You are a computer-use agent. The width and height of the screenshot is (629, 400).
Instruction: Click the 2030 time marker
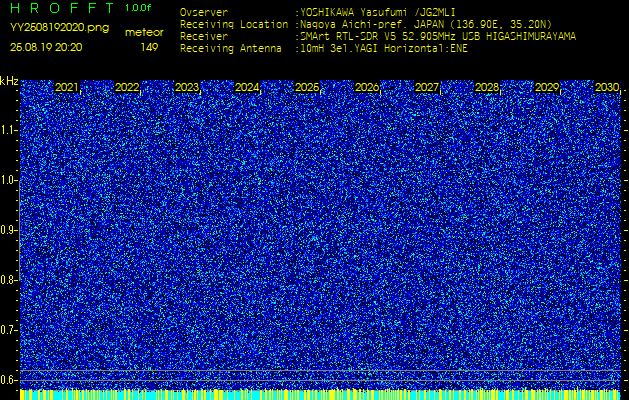coord(607,87)
